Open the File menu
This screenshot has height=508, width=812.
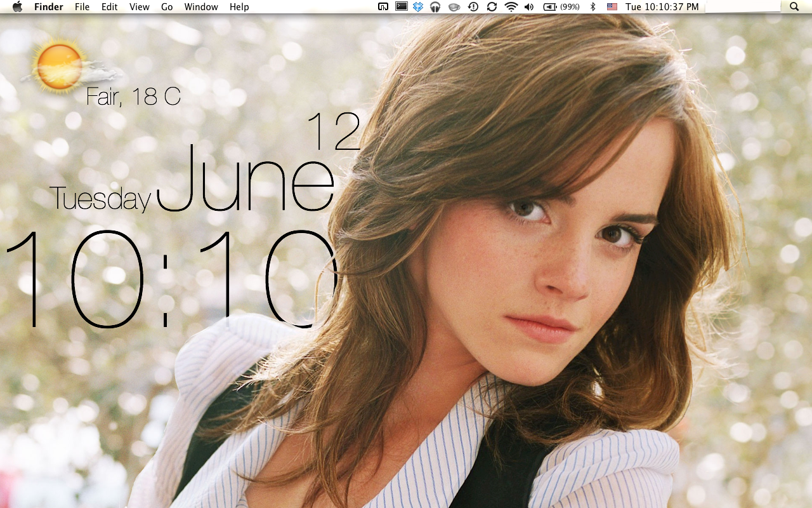pyautogui.click(x=82, y=7)
